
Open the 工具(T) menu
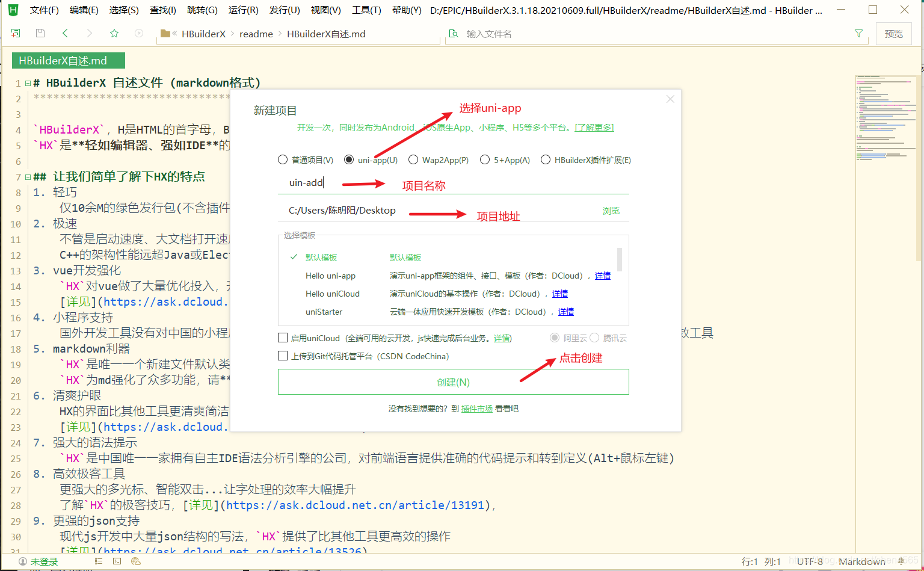pos(367,10)
